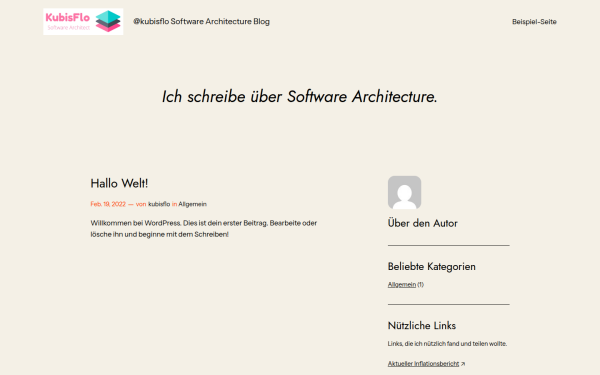Click the external-link arrow beside Inflationsbericht
Viewport: 600px width, 375px height.
[463, 364]
